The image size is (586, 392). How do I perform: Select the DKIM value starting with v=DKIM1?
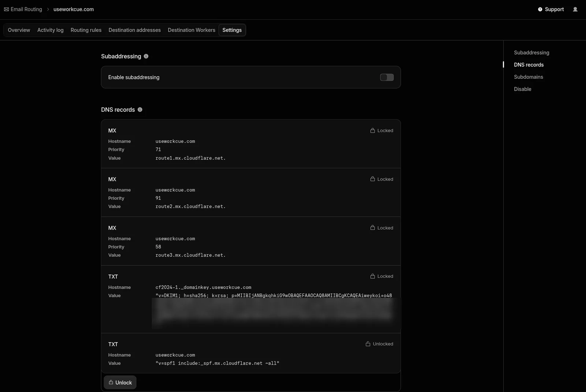(x=274, y=296)
